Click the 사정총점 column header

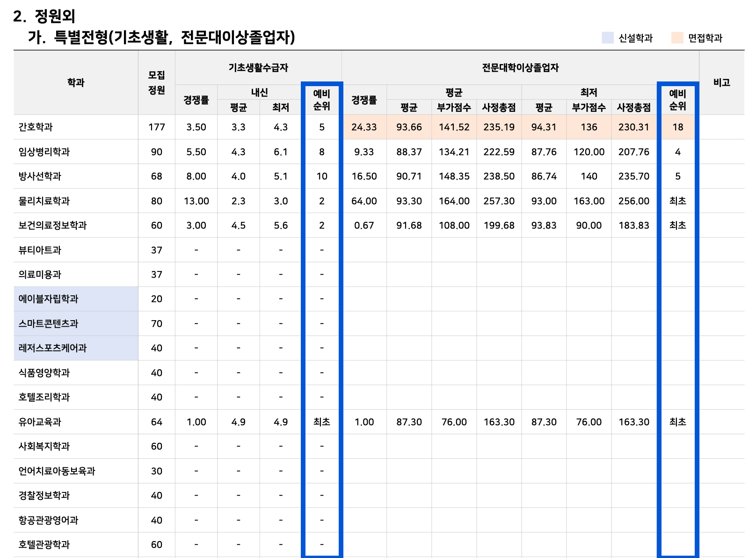click(x=498, y=107)
